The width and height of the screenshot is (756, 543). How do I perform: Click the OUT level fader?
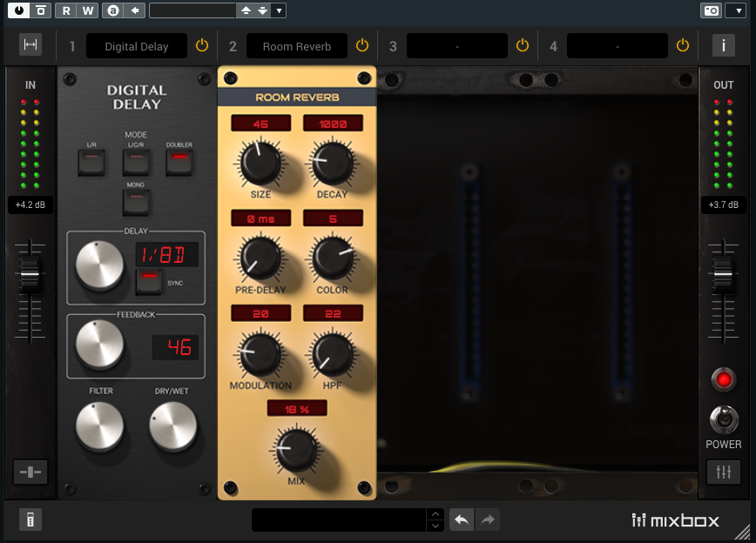pyautogui.click(x=723, y=276)
